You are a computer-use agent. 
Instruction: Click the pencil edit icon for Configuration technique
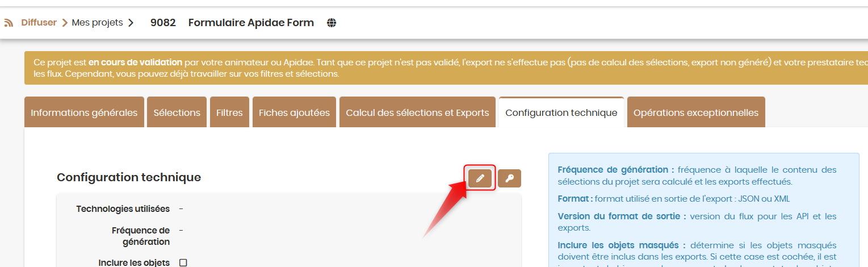(480, 178)
